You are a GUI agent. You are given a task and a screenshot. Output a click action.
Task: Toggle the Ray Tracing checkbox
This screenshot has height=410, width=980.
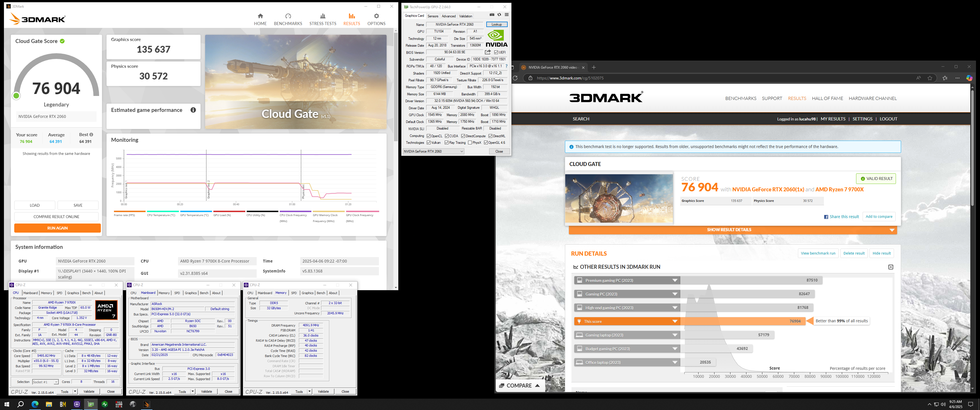447,143
